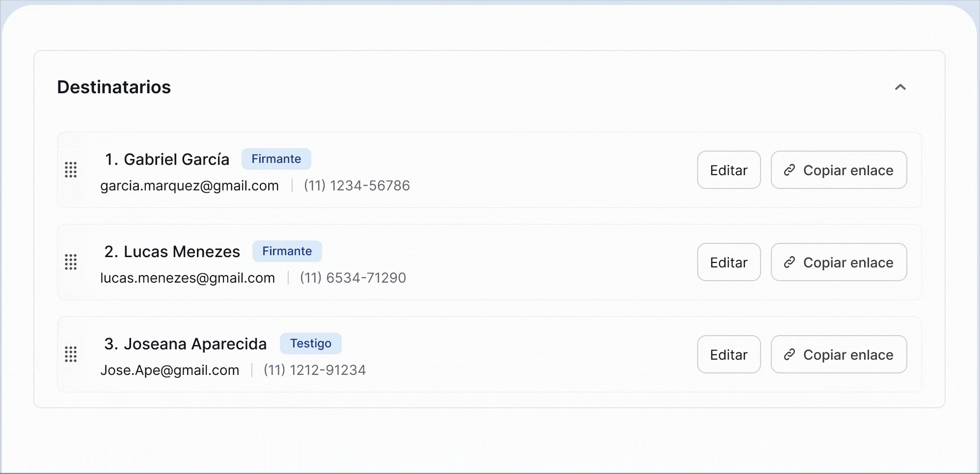The height and width of the screenshot is (474, 980).
Task: Click Firmante badge next to Gabriel García
Action: pyautogui.click(x=276, y=159)
